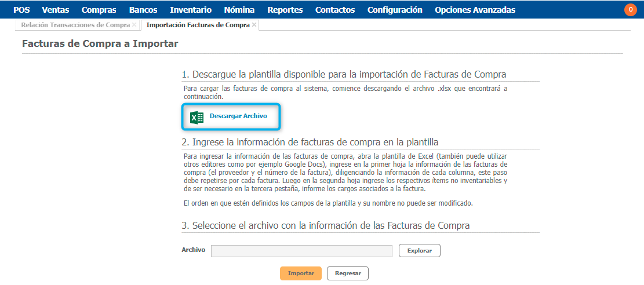Open the POS menu
The height and width of the screenshot is (285, 644).
tap(21, 10)
